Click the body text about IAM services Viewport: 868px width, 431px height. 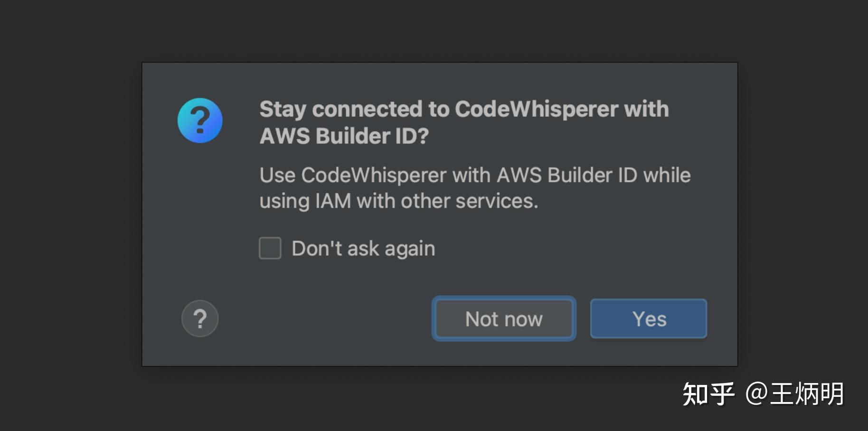474,187
